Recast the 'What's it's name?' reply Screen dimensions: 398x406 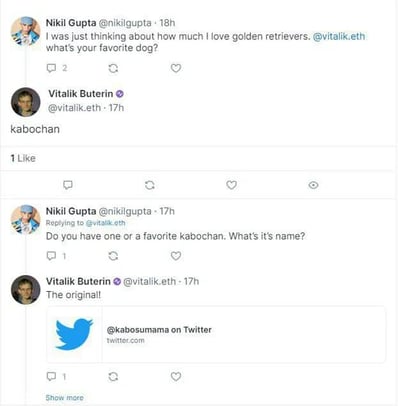tap(113, 256)
